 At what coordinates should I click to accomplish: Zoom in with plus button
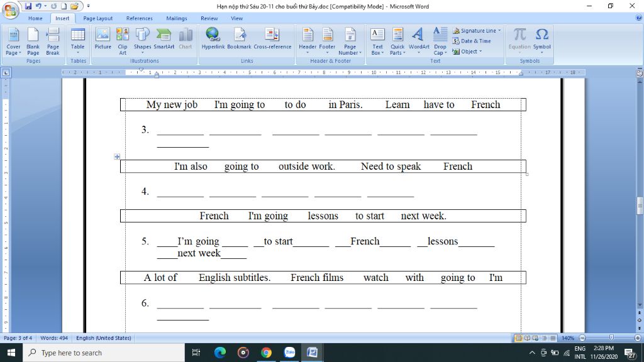click(x=638, y=338)
